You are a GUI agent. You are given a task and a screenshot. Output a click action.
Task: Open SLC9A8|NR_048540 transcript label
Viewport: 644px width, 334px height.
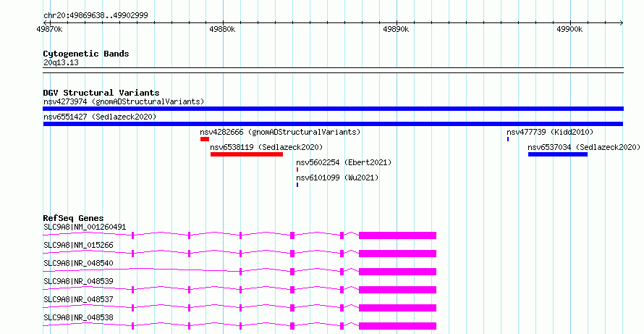point(78,263)
